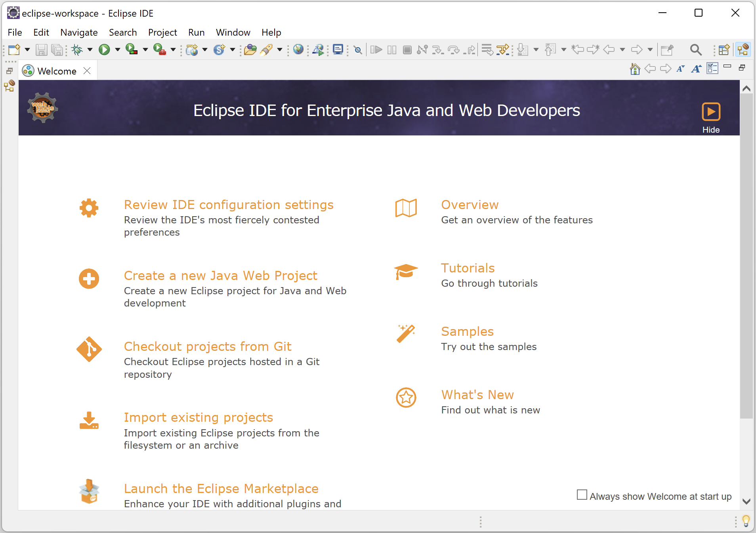Expand the Next Annotation dropdown arrow
Image resolution: width=756 pixels, height=533 pixels.
point(536,50)
